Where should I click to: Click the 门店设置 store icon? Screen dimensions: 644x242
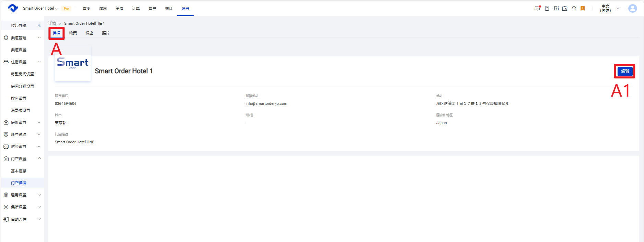coord(6,159)
